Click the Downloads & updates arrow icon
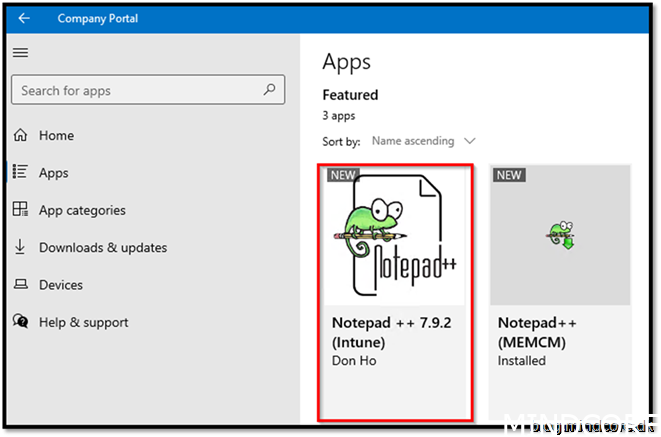This screenshot has width=661, height=437. coord(20,247)
